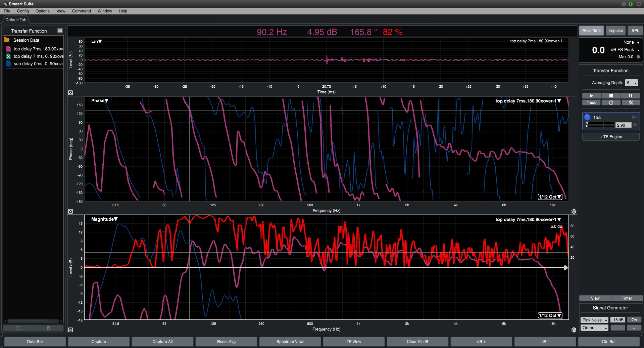
Task: Close the impulse response pane with X box
Action: click(x=70, y=93)
